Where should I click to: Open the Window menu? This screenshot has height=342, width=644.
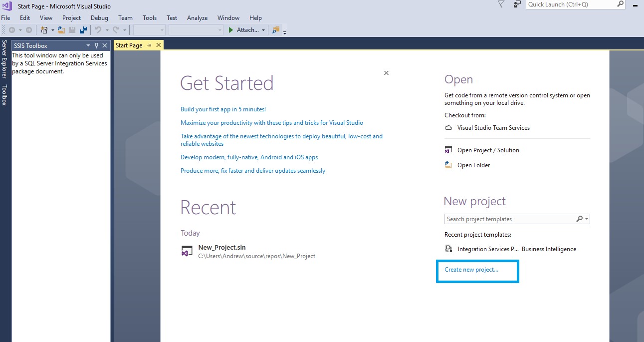228,17
